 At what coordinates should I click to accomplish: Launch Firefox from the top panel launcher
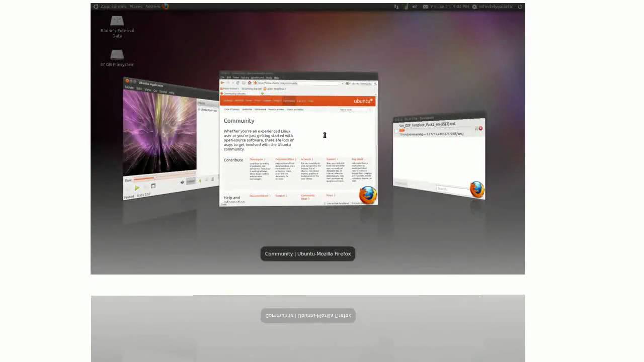pyautogui.click(x=166, y=7)
